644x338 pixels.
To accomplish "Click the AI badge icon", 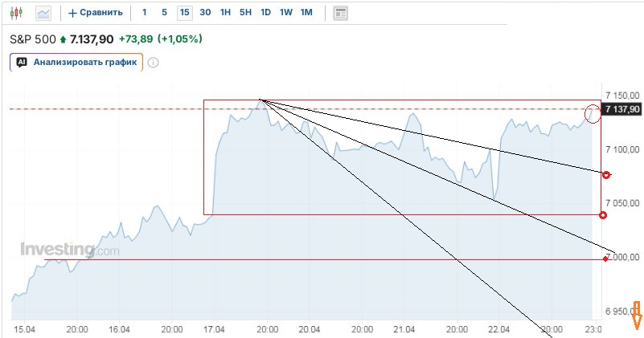I will (22, 62).
